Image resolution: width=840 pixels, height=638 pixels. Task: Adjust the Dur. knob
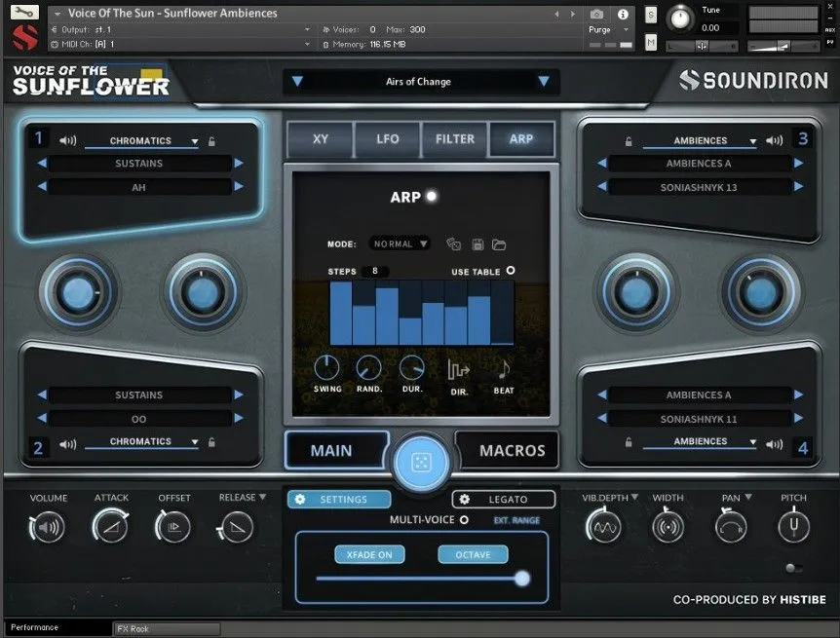(412, 368)
